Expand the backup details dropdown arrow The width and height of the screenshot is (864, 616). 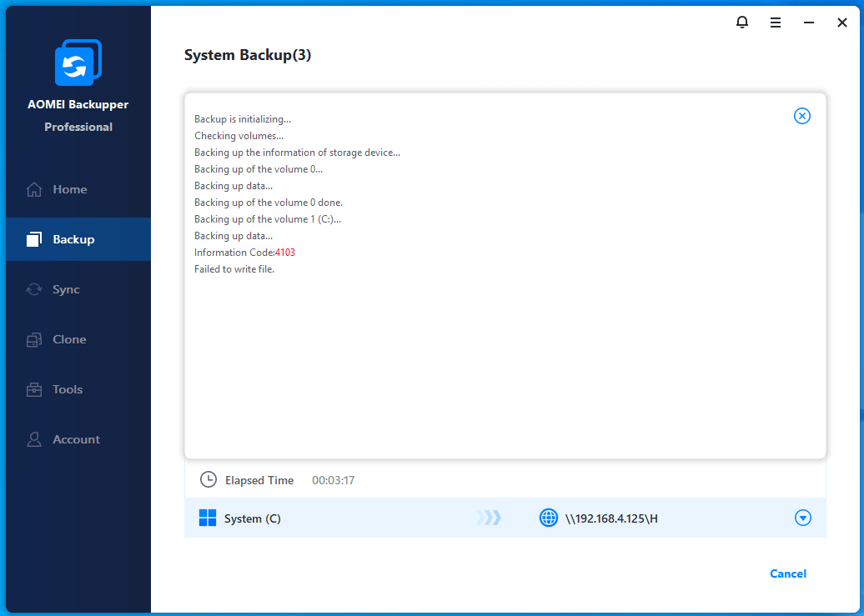(x=802, y=518)
